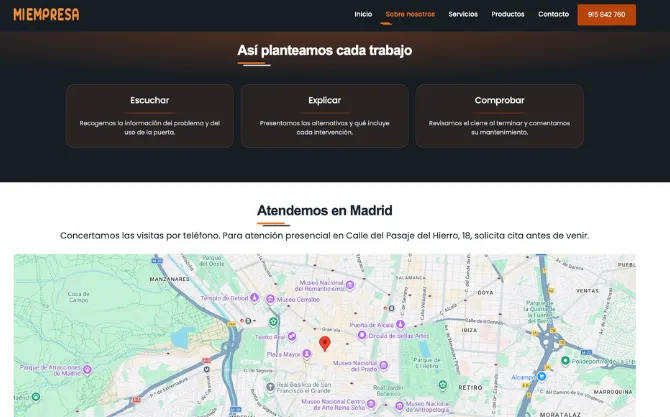Click the Plaza Mayor map marker
Image resolution: width=670 pixels, height=417 pixels.
[x=306, y=354]
